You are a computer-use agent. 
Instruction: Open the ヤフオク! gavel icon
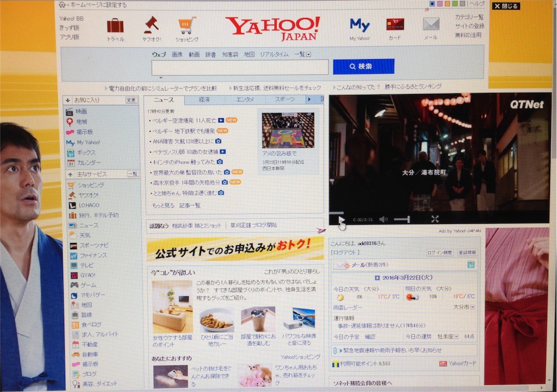(x=151, y=25)
